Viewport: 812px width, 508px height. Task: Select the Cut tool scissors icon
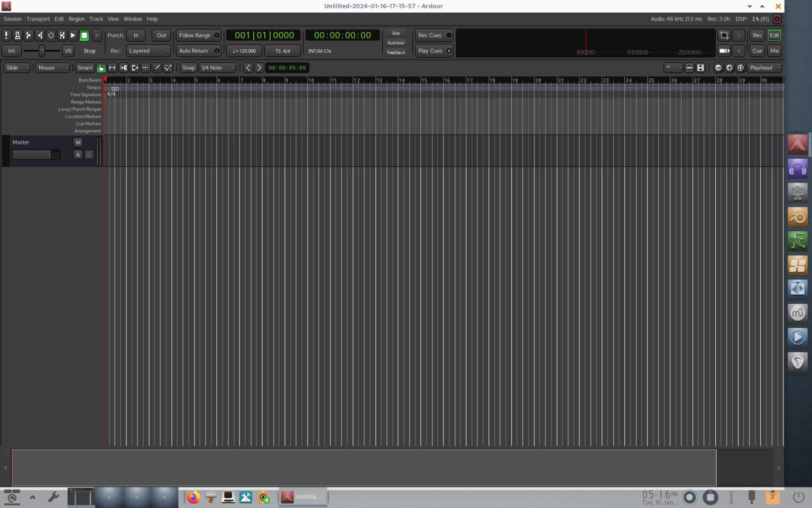[124, 68]
